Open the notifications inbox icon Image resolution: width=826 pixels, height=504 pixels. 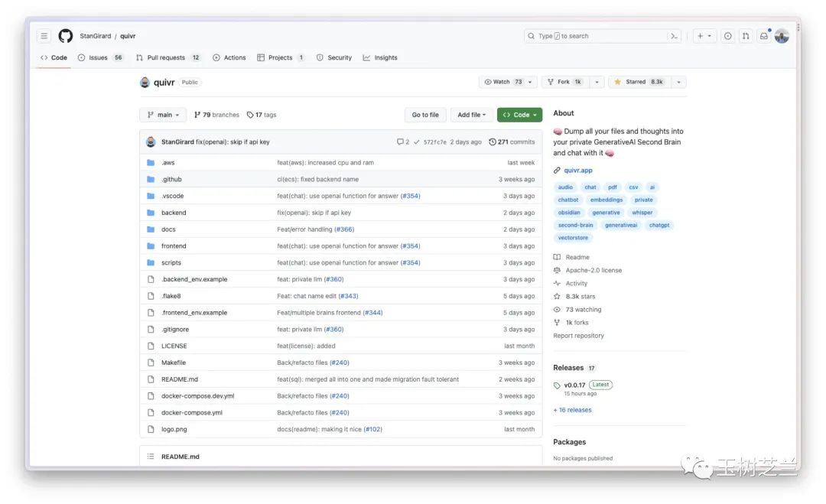(763, 36)
